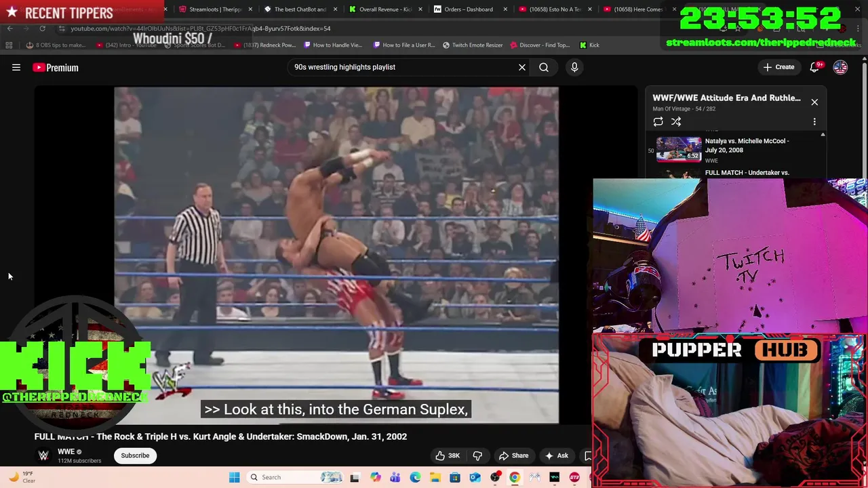This screenshot has width=868, height=488.
Task: Dislike the video
Action: point(477,455)
